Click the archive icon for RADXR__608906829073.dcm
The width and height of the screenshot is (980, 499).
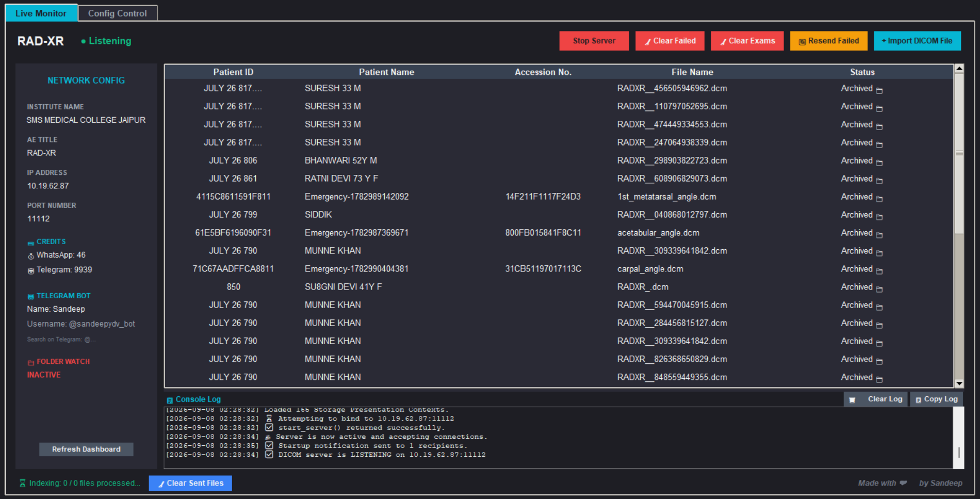(879, 181)
